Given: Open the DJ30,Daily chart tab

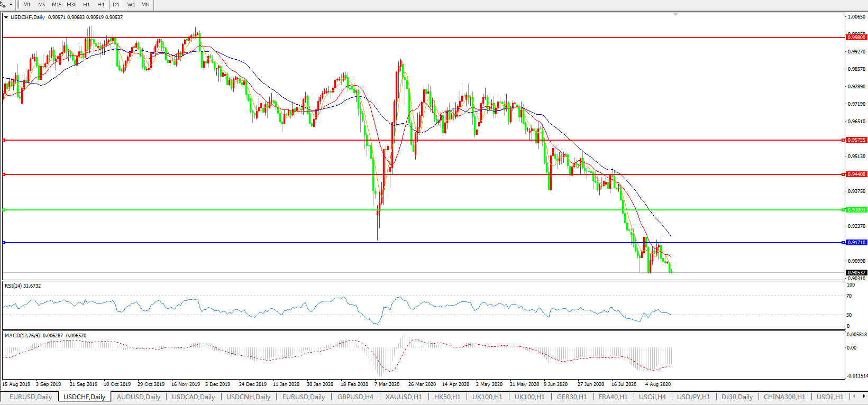Looking at the screenshot, I should pyautogui.click(x=737, y=397).
